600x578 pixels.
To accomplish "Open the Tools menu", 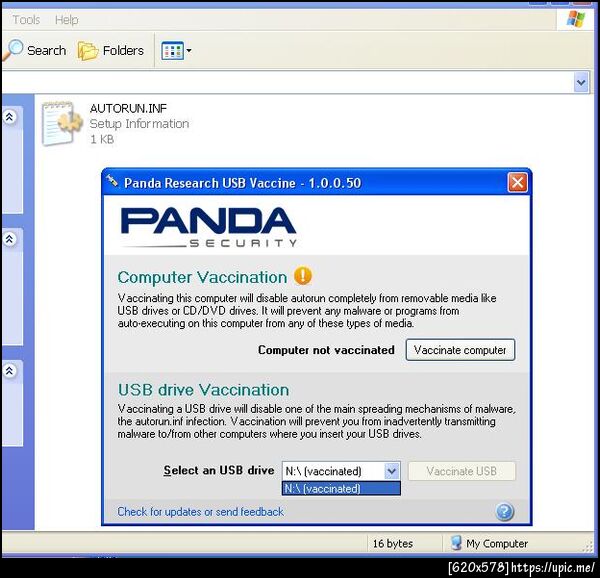I will (x=26, y=20).
